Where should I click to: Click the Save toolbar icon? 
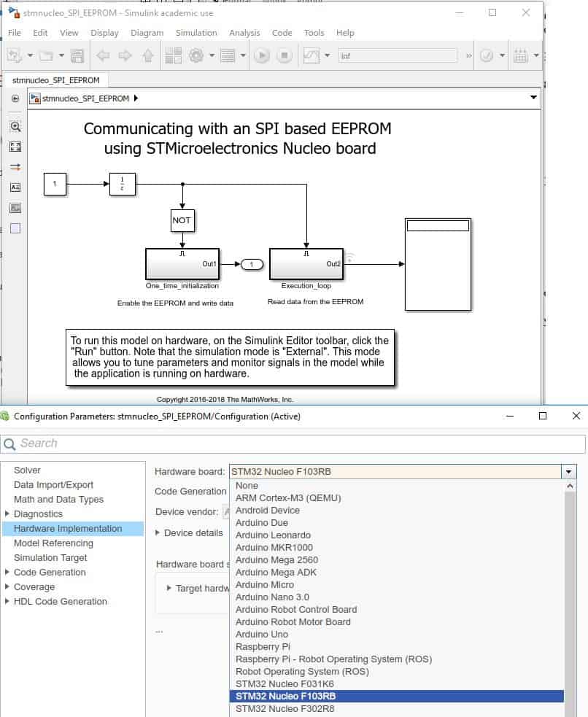pyautogui.click(x=77, y=55)
